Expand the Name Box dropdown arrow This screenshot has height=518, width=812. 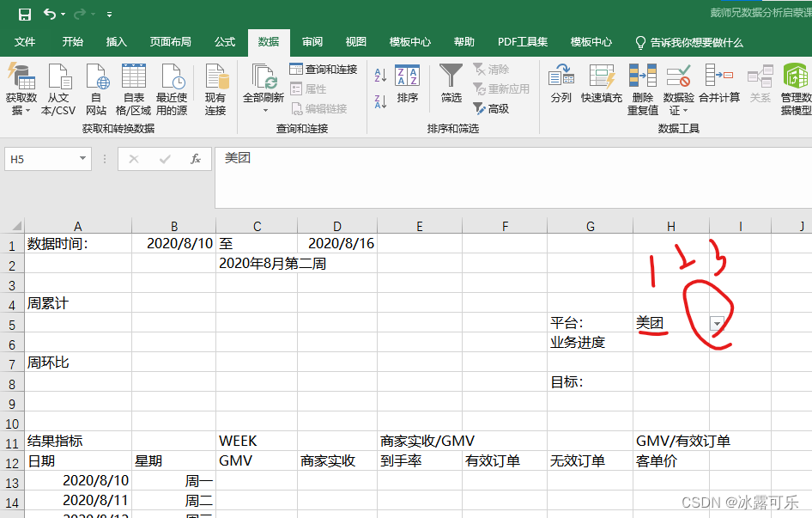pos(83,159)
